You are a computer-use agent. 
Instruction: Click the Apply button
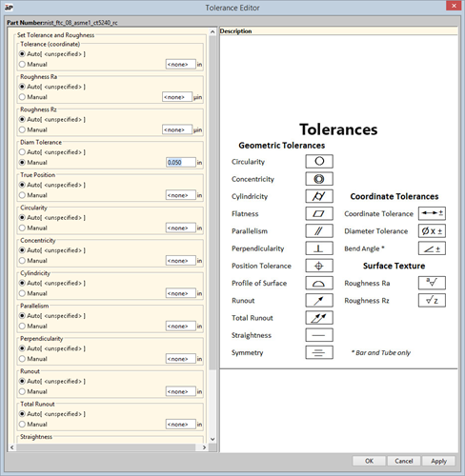pos(438,461)
